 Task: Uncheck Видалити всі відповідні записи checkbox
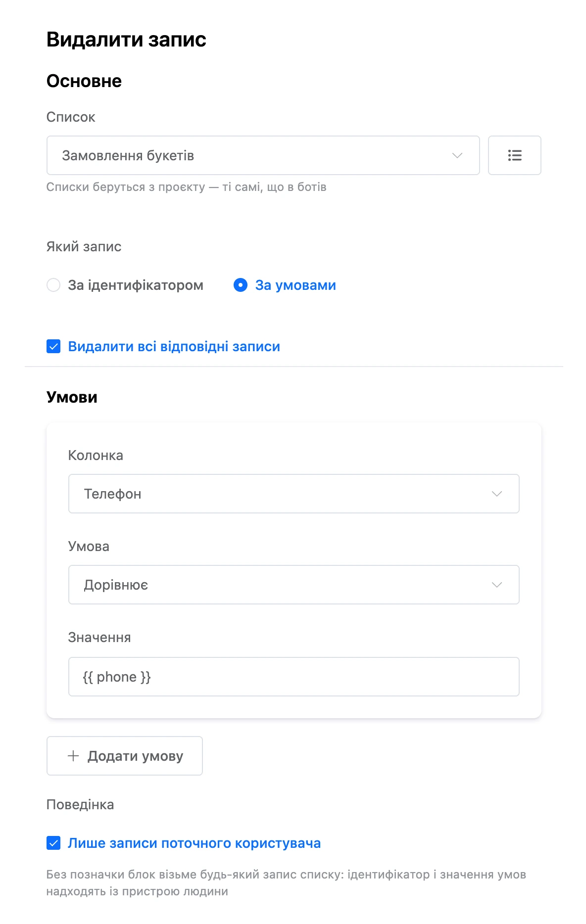coord(53,346)
